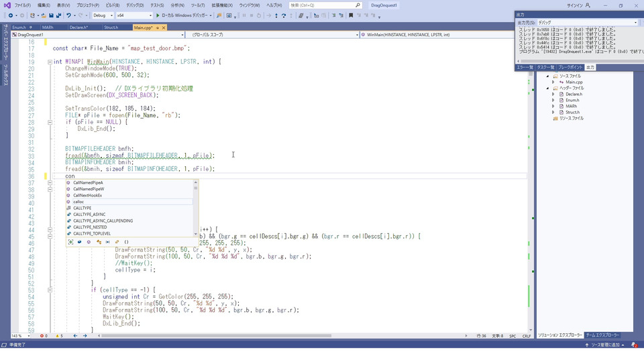Image resolution: width=644 pixels, height=362 pixels.
Task: Click the warning count icon in editor footer
Action: pyautogui.click(x=57, y=336)
